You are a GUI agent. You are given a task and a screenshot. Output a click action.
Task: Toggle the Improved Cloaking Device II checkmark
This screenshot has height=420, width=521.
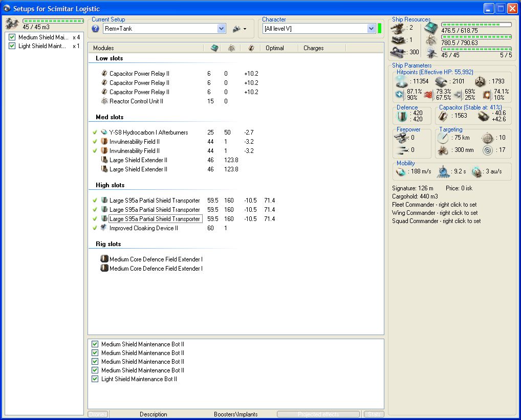click(95, 228)
